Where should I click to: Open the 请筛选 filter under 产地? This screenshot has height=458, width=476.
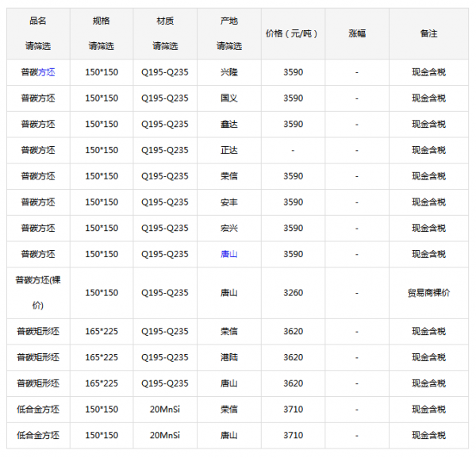point(229,46)
